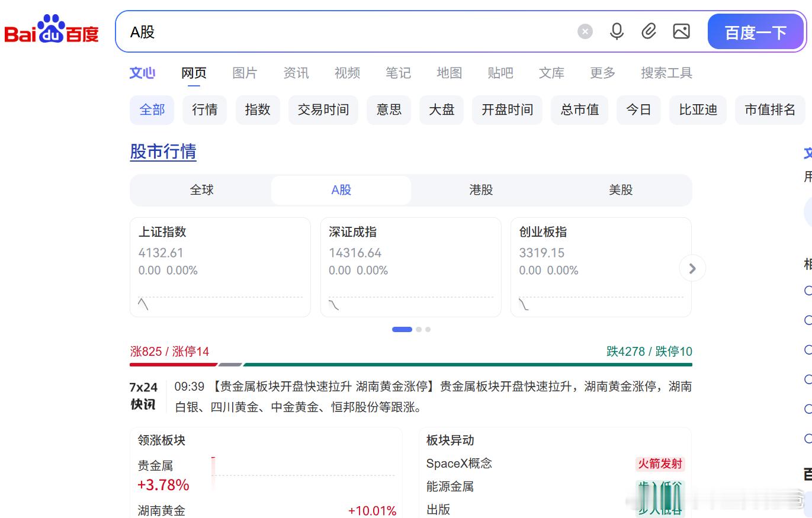Start voice search with microphone icon
812x518 pixels.
point(617,31)
